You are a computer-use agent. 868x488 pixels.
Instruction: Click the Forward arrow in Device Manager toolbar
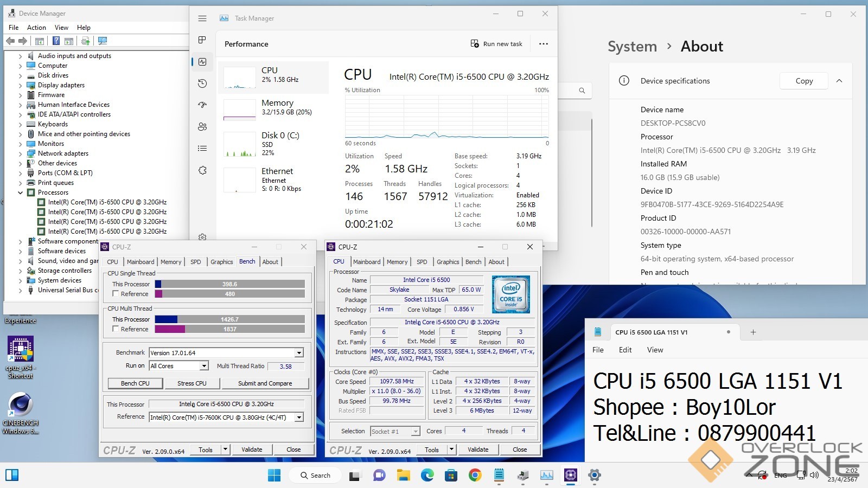[23, 41]
